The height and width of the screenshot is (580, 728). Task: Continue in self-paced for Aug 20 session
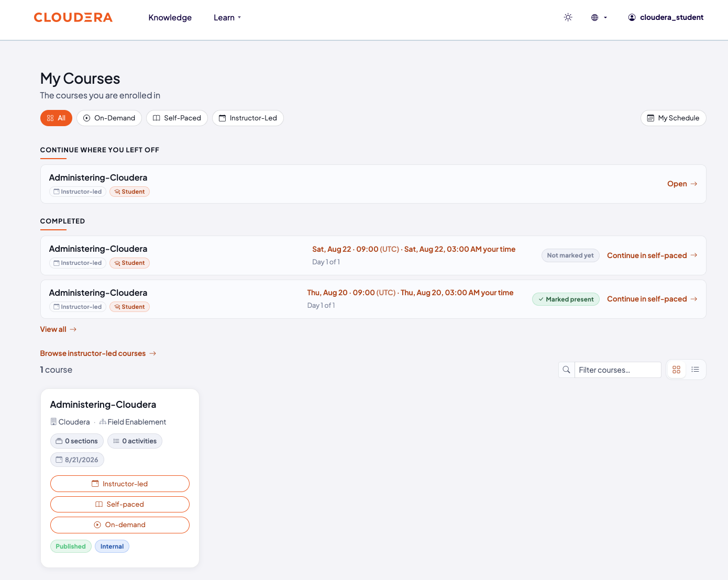(652, 299)
